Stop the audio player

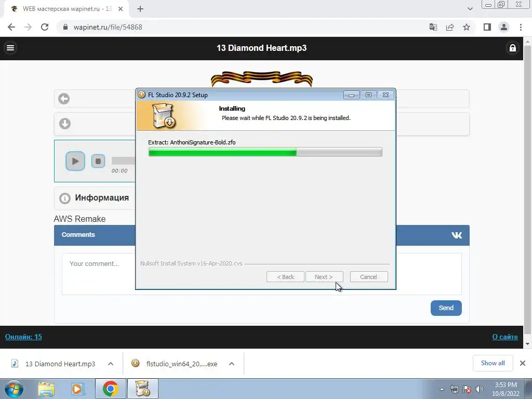pyautogui.click(x=98, y=161)
